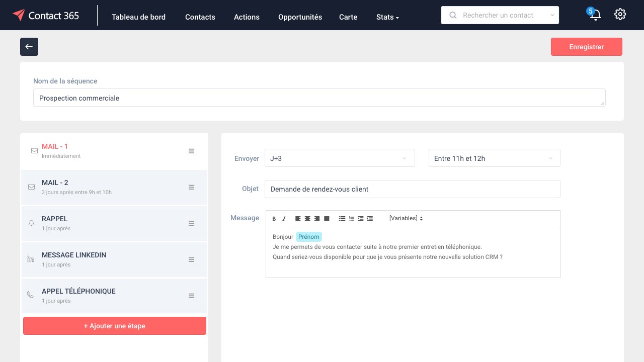Go back with the arrow button

pyautogui.click(x=29, y=47)
